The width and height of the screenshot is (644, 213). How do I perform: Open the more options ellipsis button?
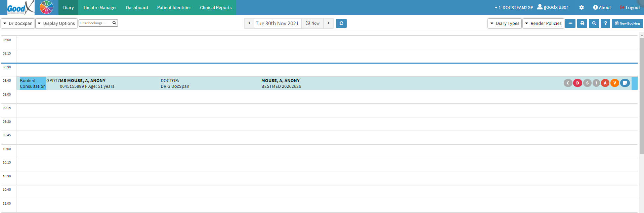coord(570,23)
